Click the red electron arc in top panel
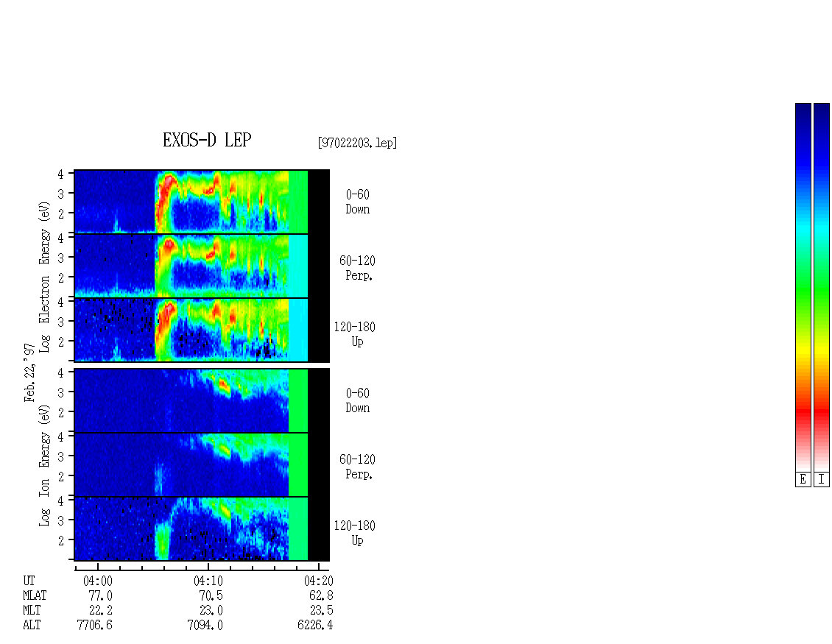The width and height of the screenshot is (832, 644). [166, 197]
